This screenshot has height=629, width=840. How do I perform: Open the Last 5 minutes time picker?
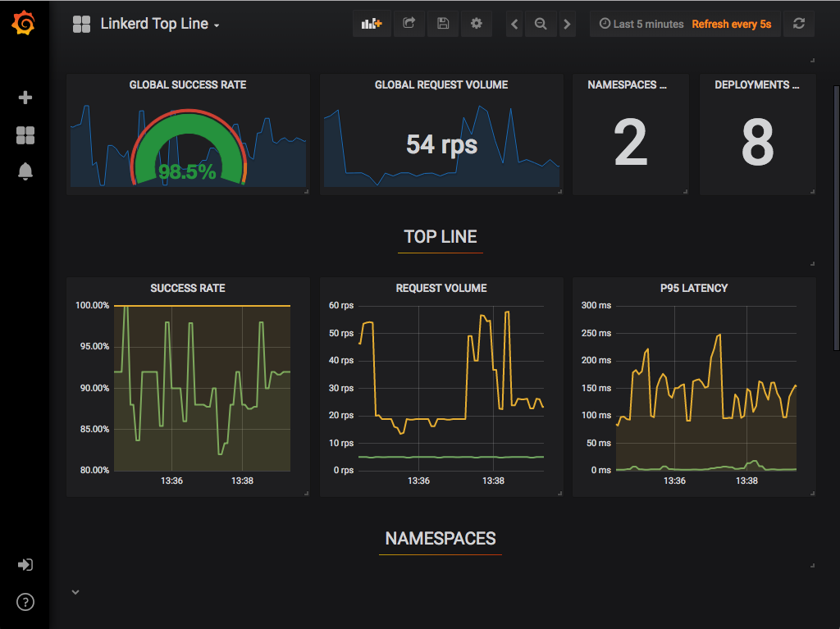[x=640, y=24]
